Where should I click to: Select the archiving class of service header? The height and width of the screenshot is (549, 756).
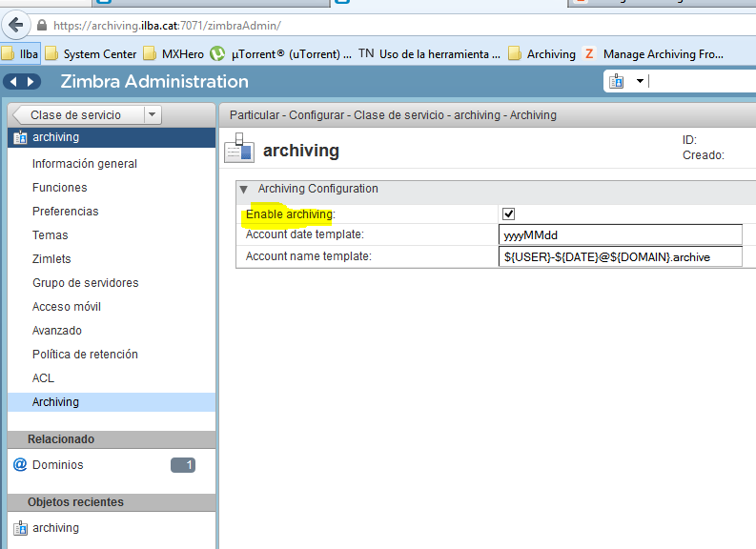pos(112,137)
